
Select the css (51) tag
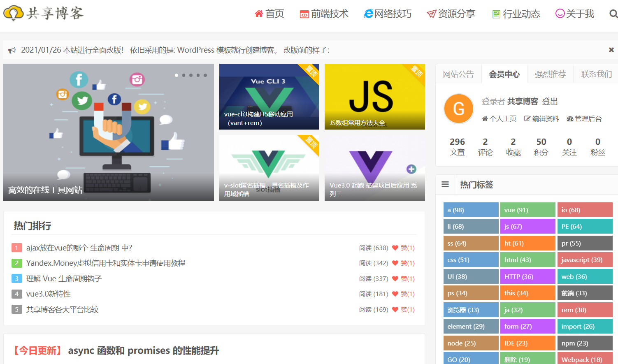point(471,260)
